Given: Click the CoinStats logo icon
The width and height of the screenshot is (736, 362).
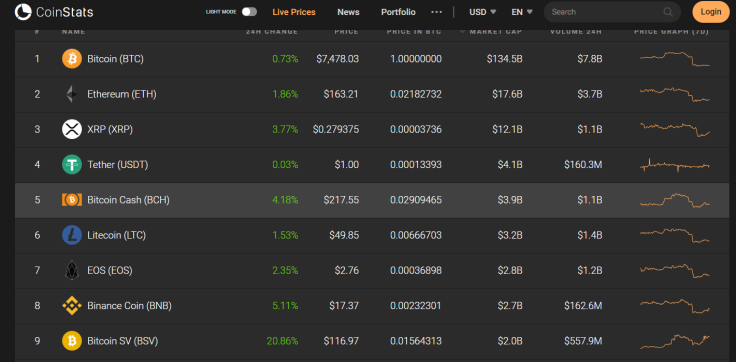Looking at the screenshot, I should click(23, 12).
